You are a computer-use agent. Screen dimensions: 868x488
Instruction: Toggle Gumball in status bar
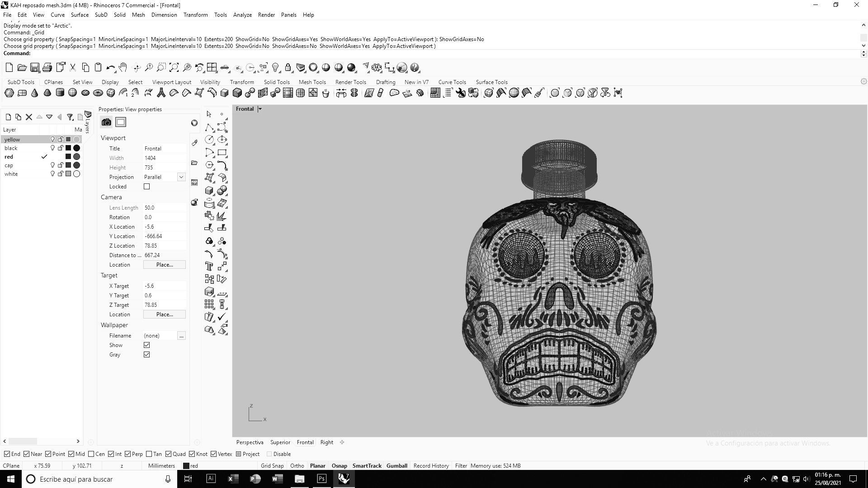pos(396,466)
